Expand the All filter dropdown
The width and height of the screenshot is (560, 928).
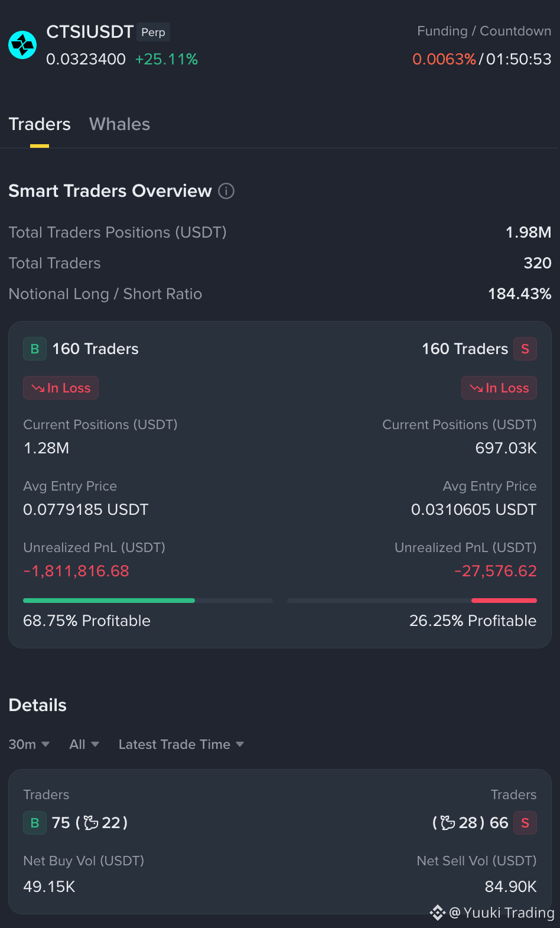point(84,744)
